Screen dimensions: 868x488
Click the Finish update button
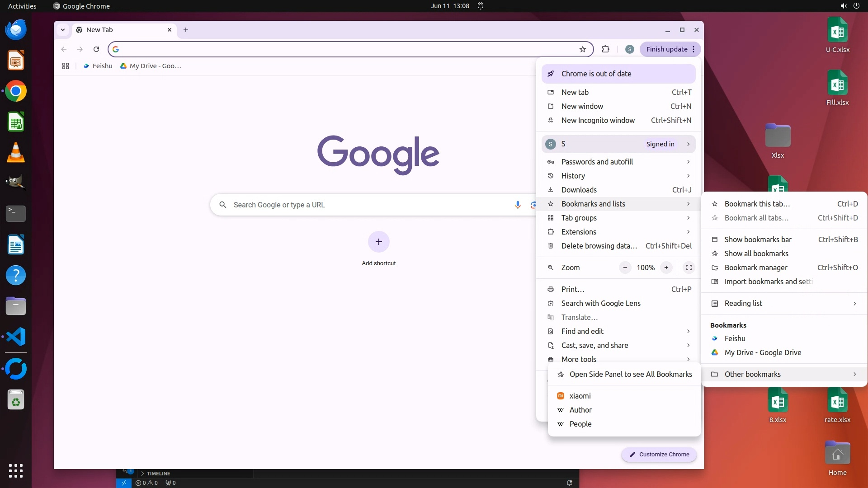pyautogui.click(x=666, y=49)
